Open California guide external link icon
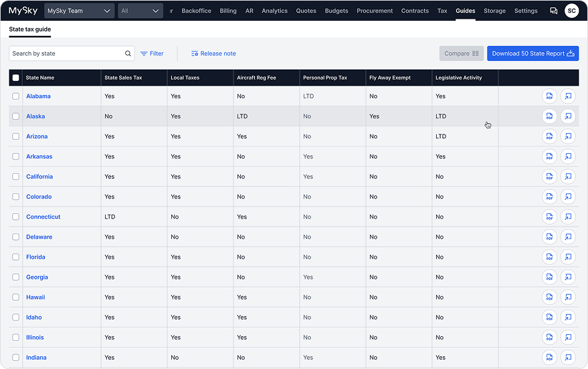 tap(568, 176)
